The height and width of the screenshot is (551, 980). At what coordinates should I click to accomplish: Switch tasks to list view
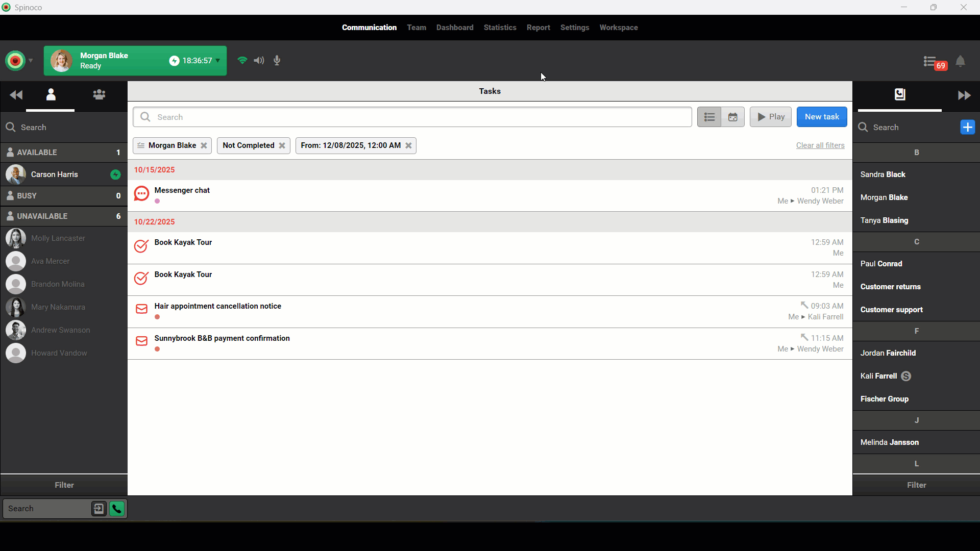pos(709,117)
